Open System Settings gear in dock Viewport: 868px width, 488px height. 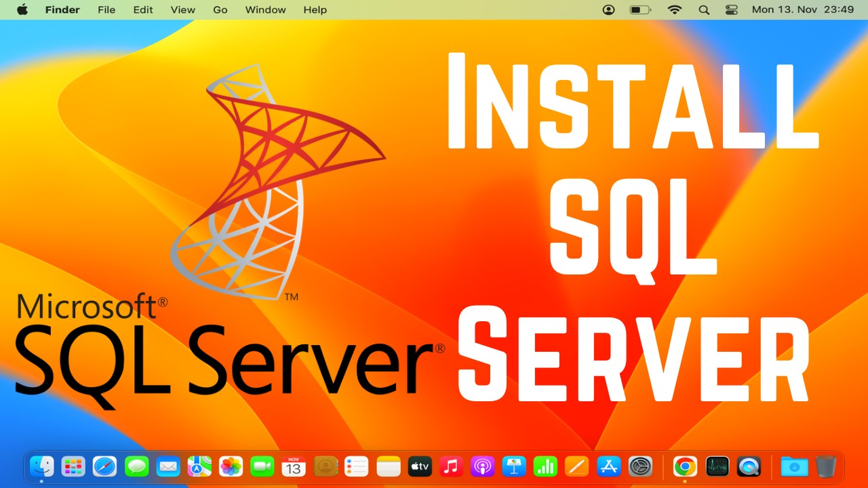tap(640, 466)
